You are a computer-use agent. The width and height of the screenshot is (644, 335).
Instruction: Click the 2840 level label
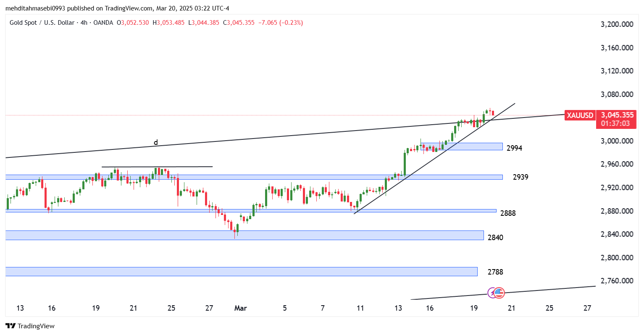pos(495,238)
